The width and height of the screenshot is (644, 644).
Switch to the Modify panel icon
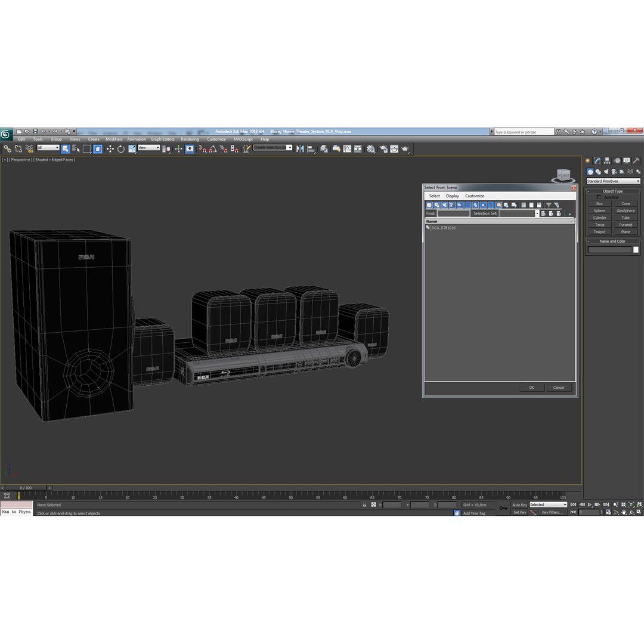coord(597,160)
